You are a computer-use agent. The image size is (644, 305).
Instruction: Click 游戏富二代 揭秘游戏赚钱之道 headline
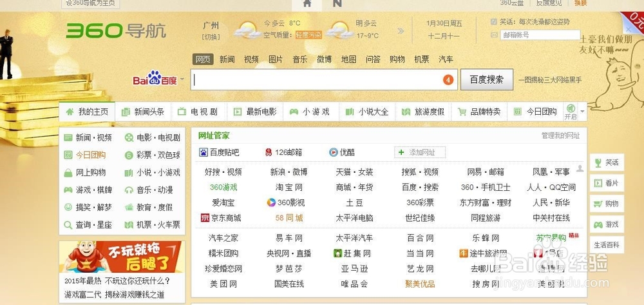point(114,294)
